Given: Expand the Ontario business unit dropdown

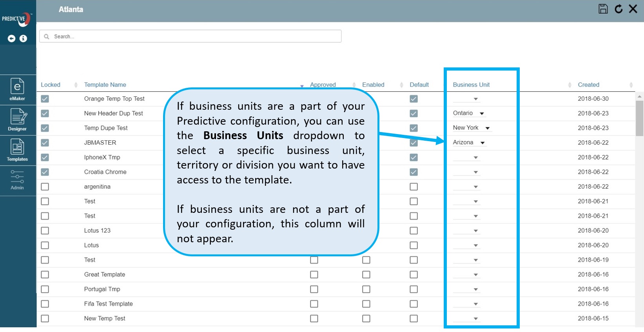Looking at the screenshot, I should tap(482, 114).
